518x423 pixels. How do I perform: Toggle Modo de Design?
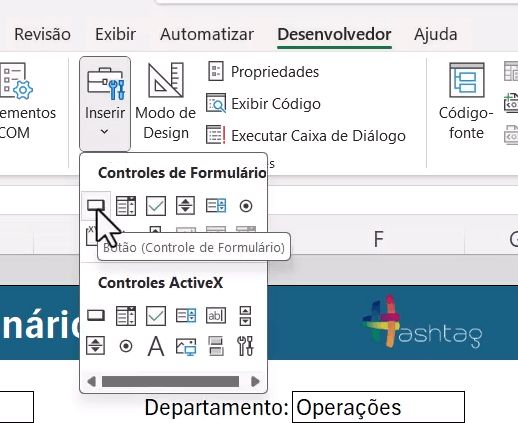tap(165, 101)
